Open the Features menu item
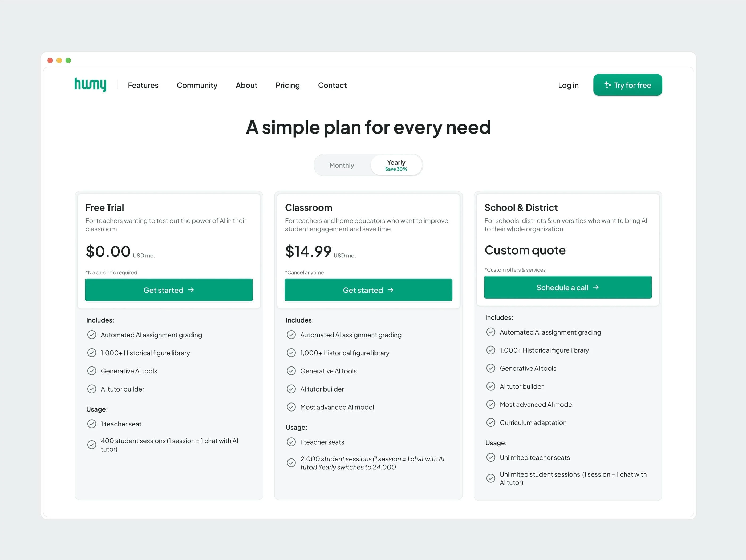The image size is (746, 560). (143, 85)
